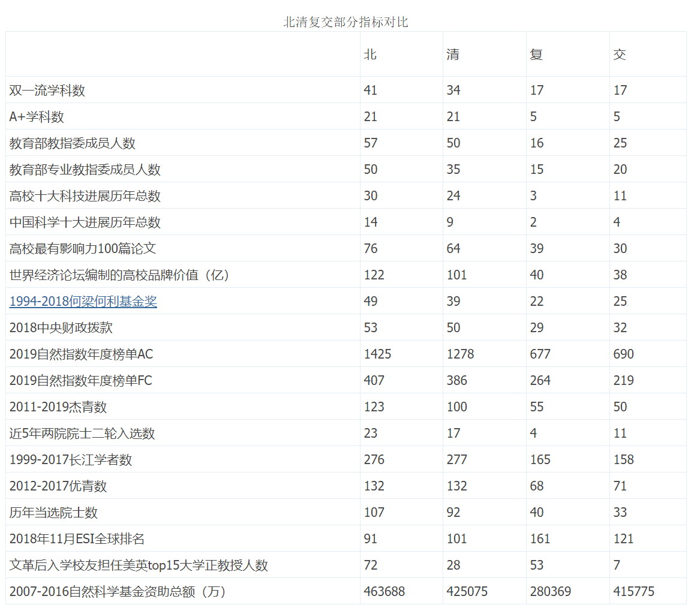Select the table title 北清复交部分指标对比
The width and height of the screenshot is (700, 608).
point(346,22)
